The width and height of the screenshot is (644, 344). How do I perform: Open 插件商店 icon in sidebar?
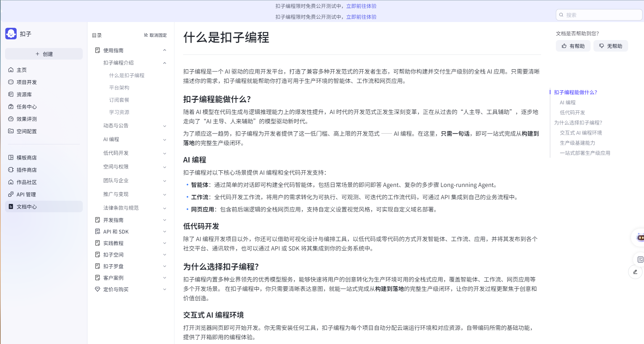pos(11,170)
